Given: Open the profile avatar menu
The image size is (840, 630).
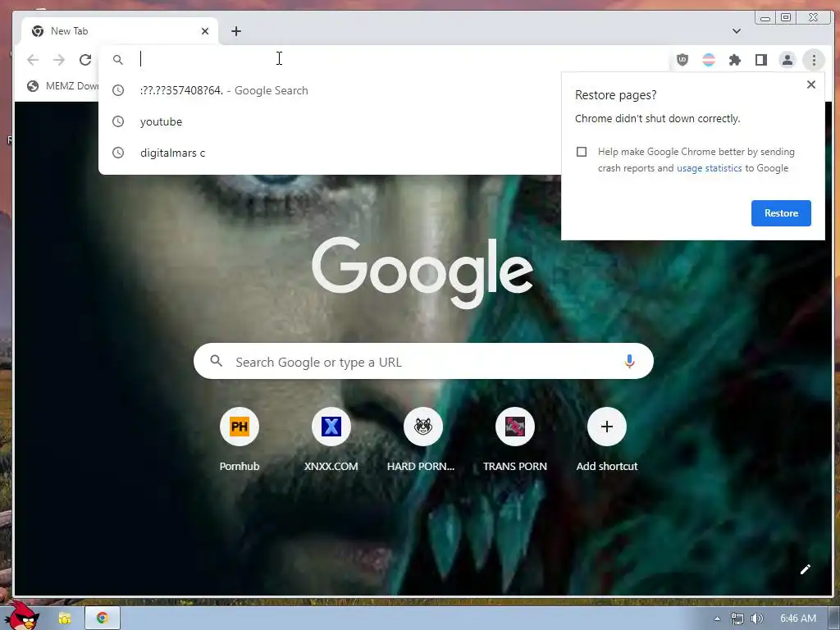Looking at the screenshot, I should 787,60.
